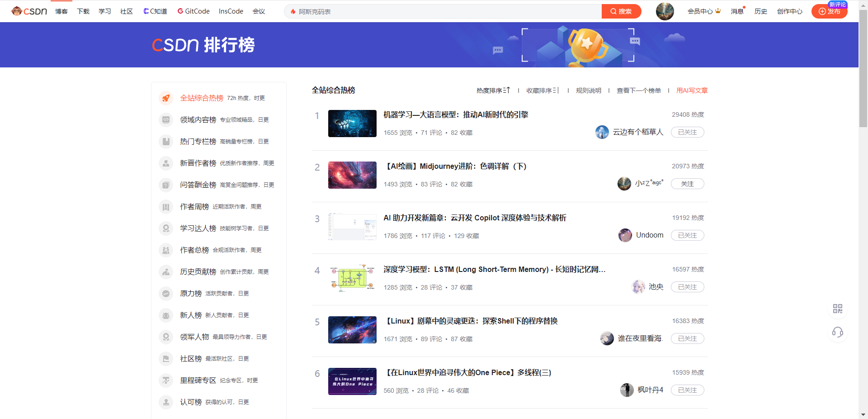The image size is (868, 419).
Task: Click the search input field
Action: point(443,11)
